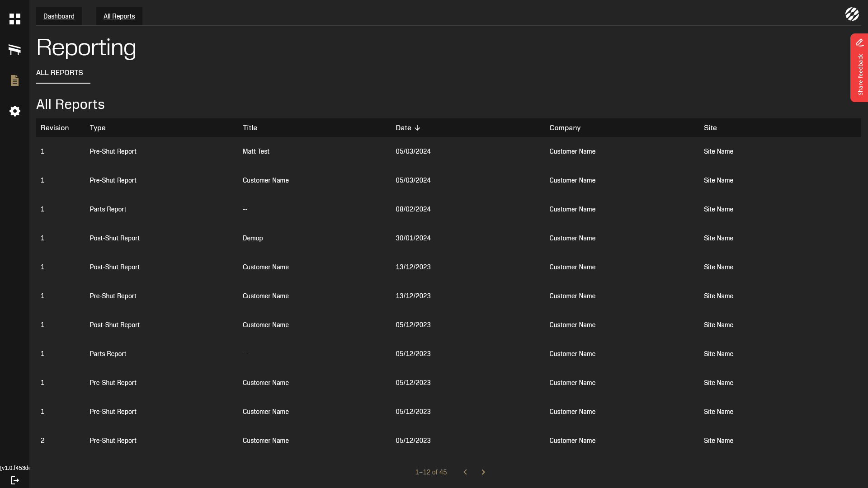The height and width of the screenshot is (488, 868).
Task: Sort table by Site column header
Action: pyautogui.click(x=710, y=128)
